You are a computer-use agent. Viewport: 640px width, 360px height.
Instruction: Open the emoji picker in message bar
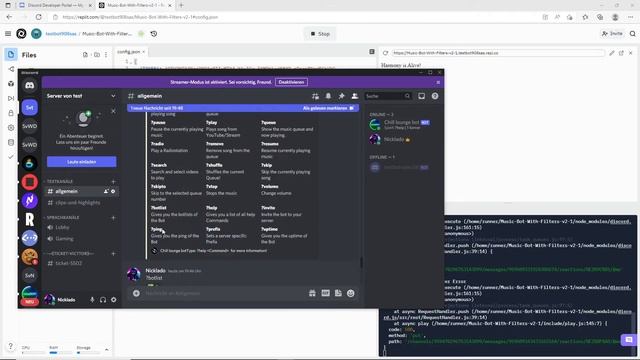pos(351,293)
